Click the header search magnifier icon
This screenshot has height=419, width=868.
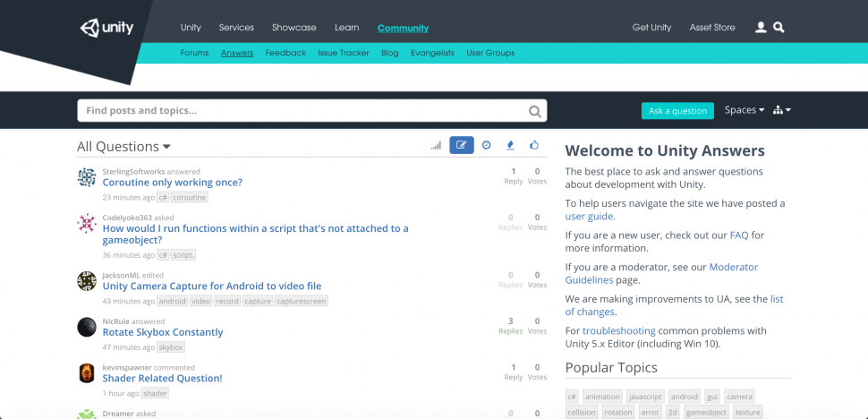point(779,27)
